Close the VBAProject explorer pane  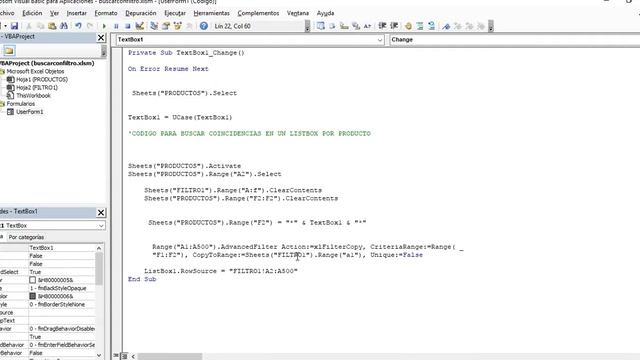point(101,38)
